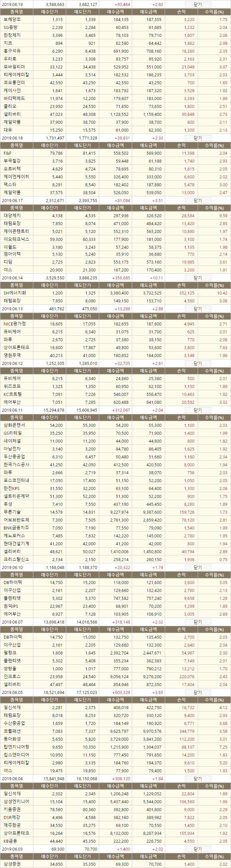The width and height of the screenshot is (231, 868).
Task: Click stock name 디딤
Action: tap(8, 262)
